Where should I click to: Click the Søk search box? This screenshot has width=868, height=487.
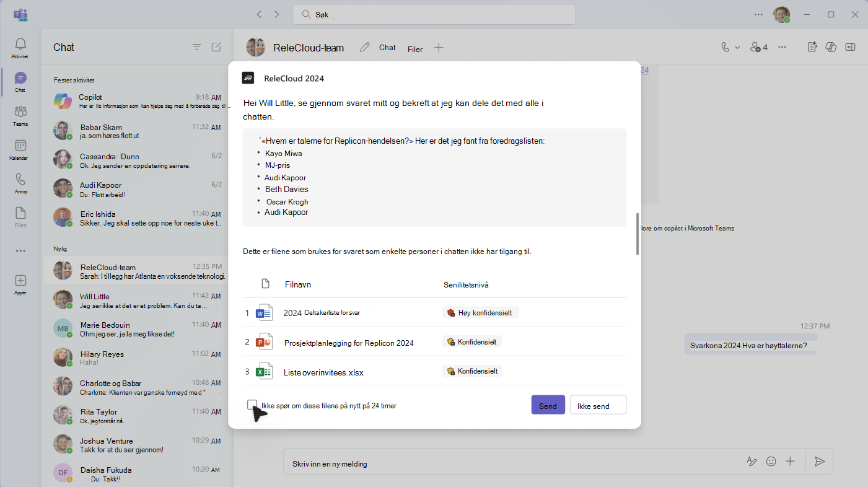pos(434,14)
